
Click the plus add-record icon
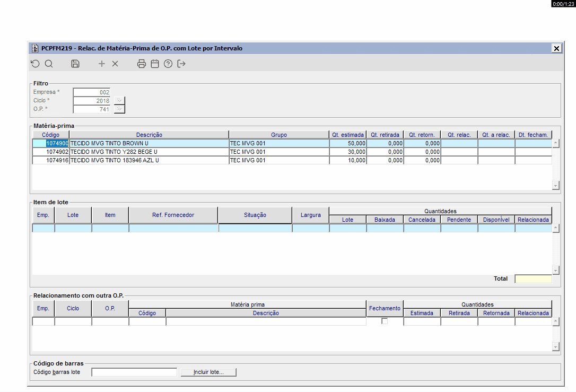(x=102, y=64)
